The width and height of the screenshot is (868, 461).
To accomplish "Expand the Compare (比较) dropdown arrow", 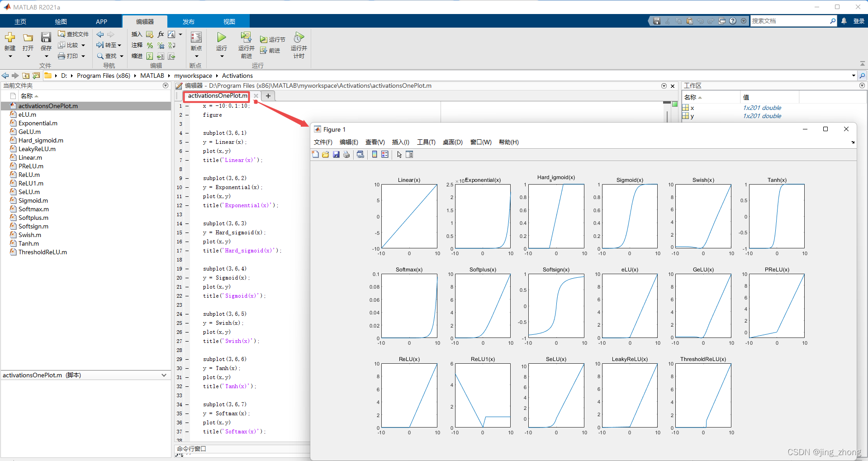I will [83, 45].
